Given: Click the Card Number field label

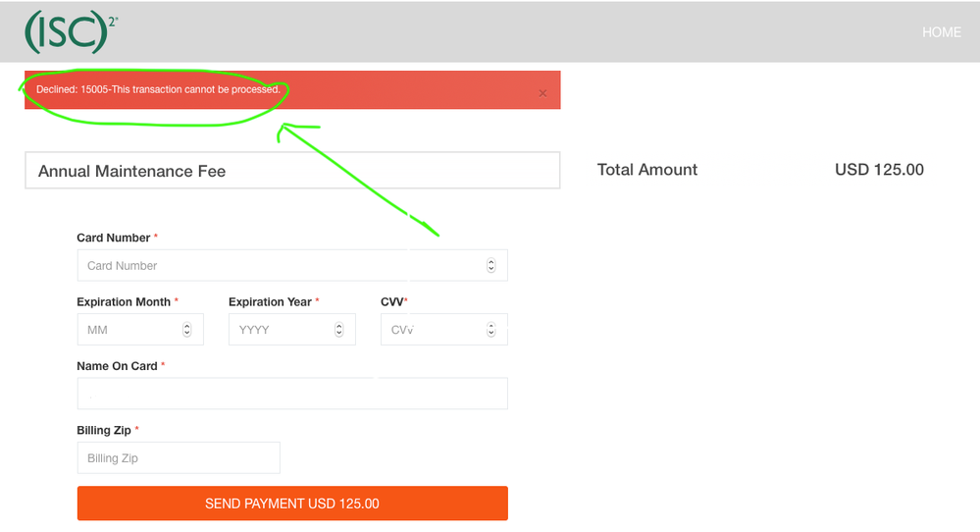Looking at the screenshot, I should click(x=114, y=238).
